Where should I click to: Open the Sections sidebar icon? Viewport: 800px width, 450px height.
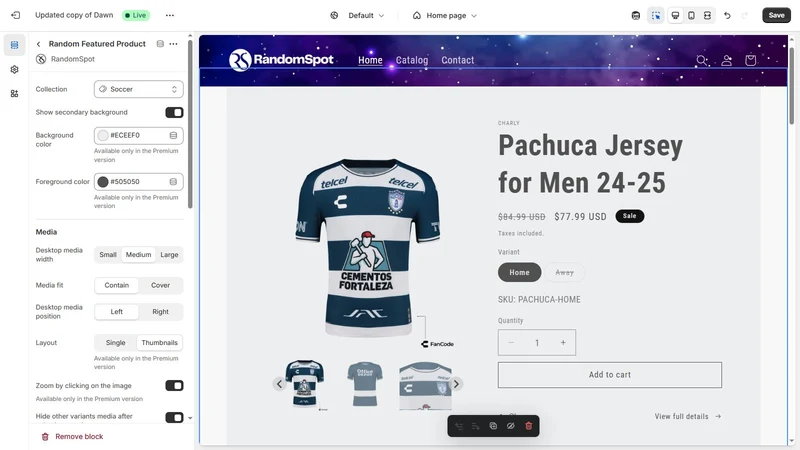click(14, 45)
